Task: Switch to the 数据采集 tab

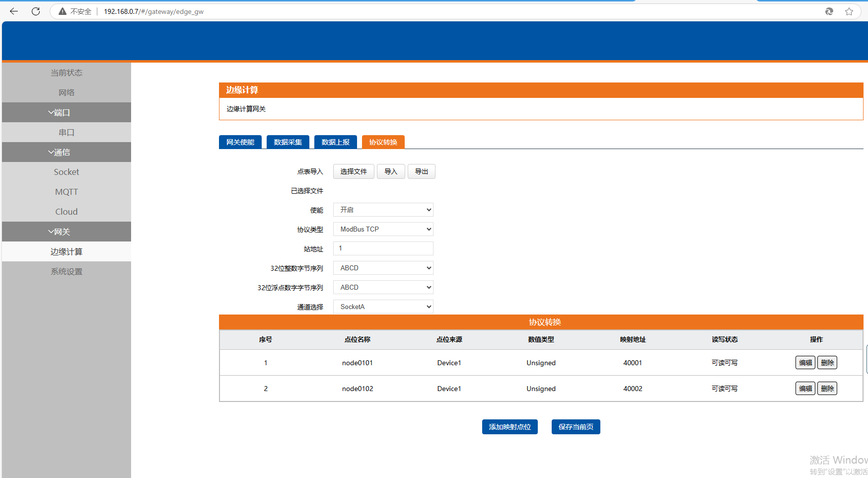Action: [x=288, y=142]
